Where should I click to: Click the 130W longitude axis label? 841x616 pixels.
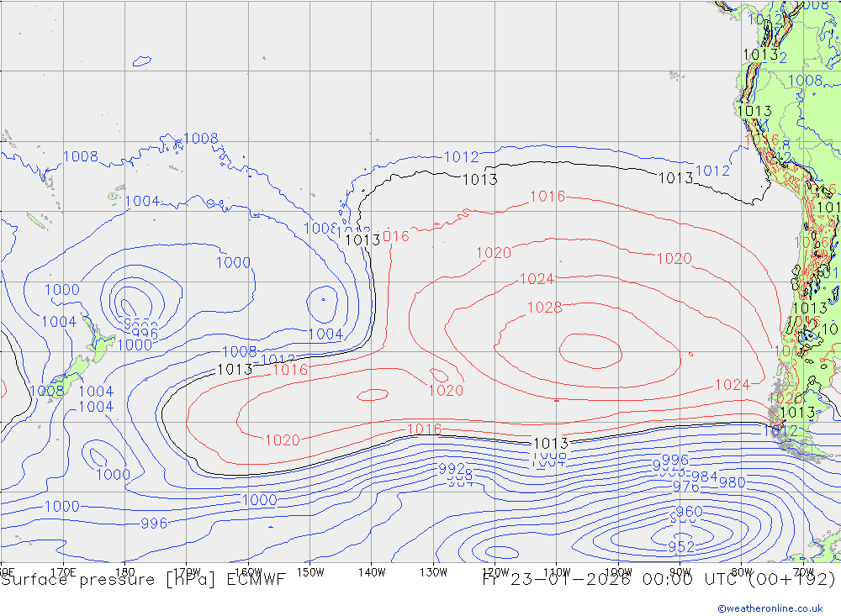pos(433,572)
